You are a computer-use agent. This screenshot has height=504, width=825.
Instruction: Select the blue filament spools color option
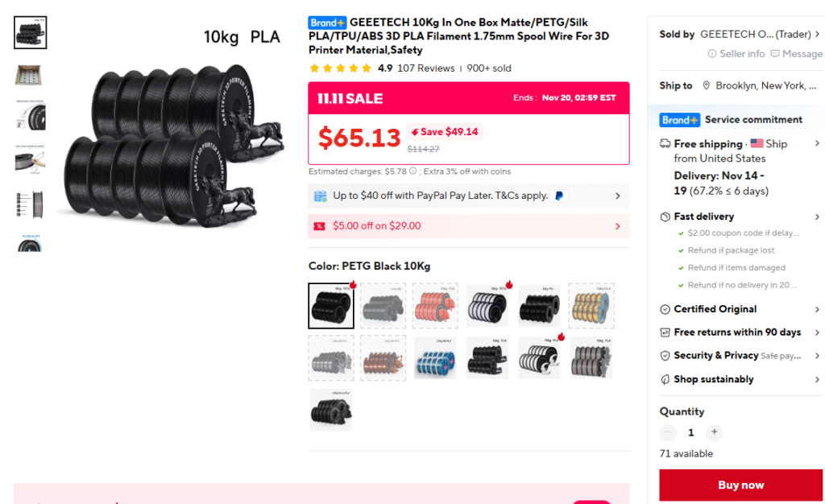(435, 358)
